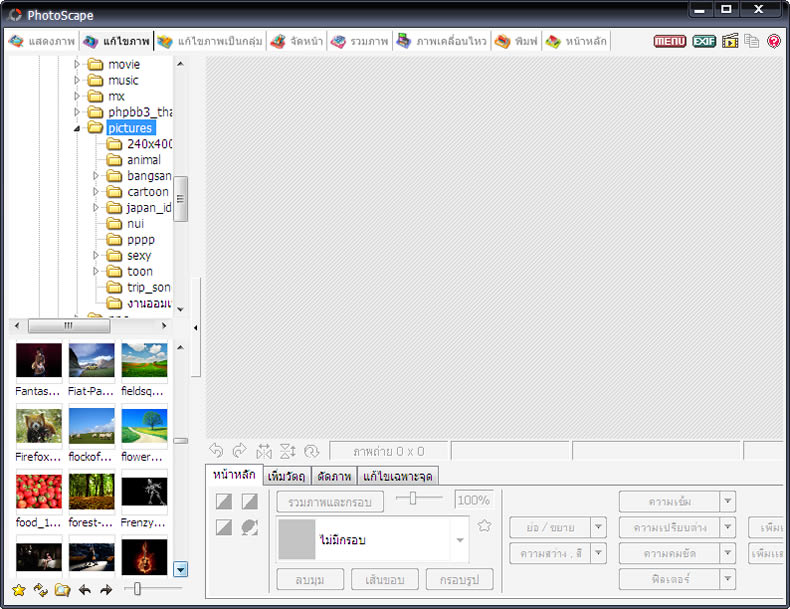Add frame to favorites star icon
The image size is (790, 609).
tap(484, 525)
